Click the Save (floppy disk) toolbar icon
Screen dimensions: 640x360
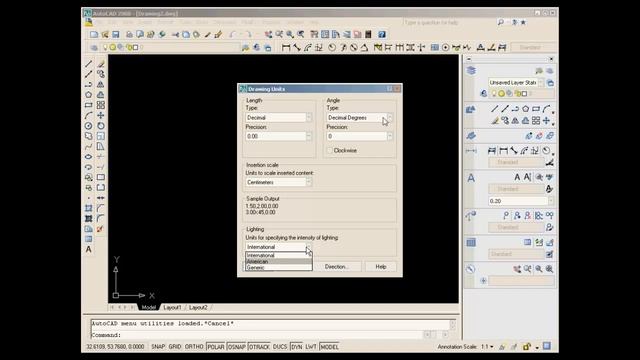point(116,35)
